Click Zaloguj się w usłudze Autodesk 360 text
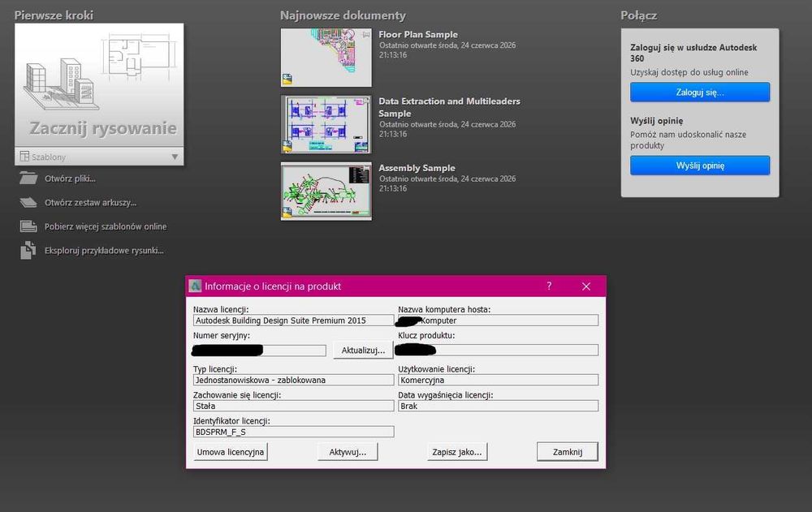 tap(693, 53)
